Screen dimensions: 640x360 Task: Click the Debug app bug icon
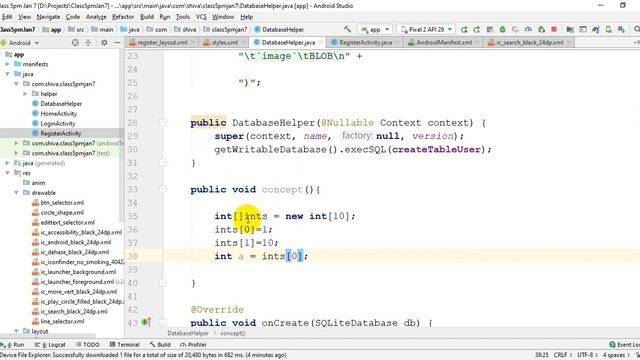pos(502,29)
